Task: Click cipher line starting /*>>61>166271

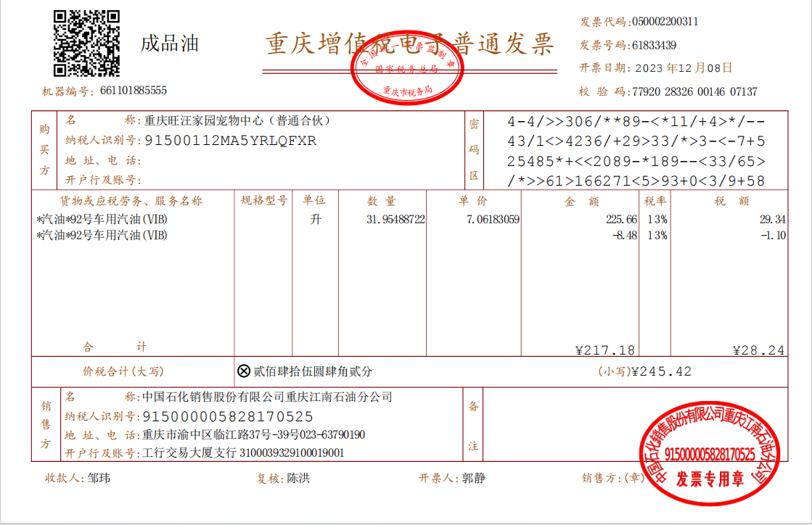Action: click(636, 181)
